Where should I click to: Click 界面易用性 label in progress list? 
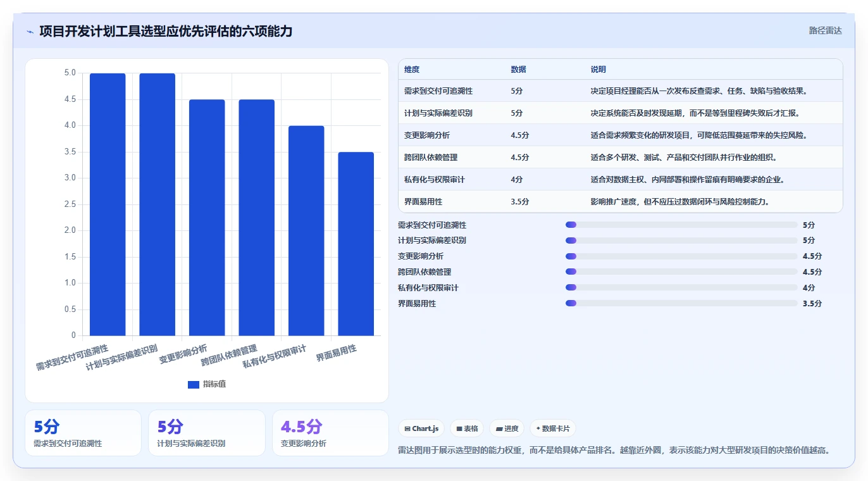[417, 303]
